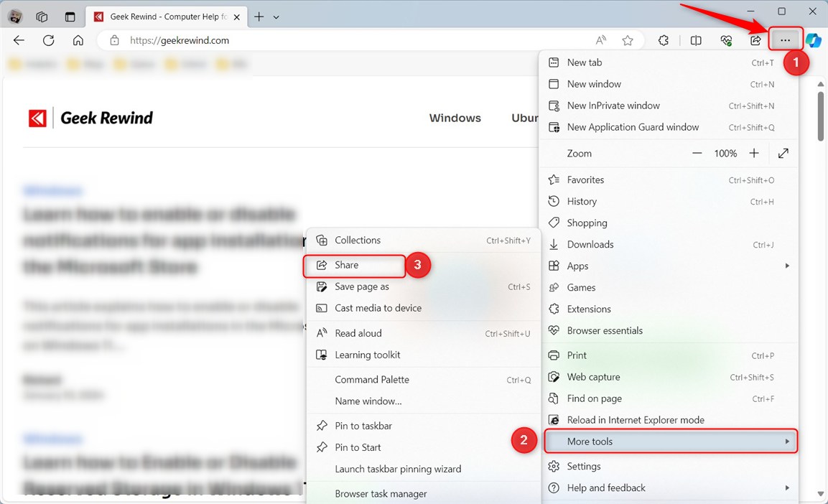Click the Share icon next to settings menu

(x=755, y=40)
